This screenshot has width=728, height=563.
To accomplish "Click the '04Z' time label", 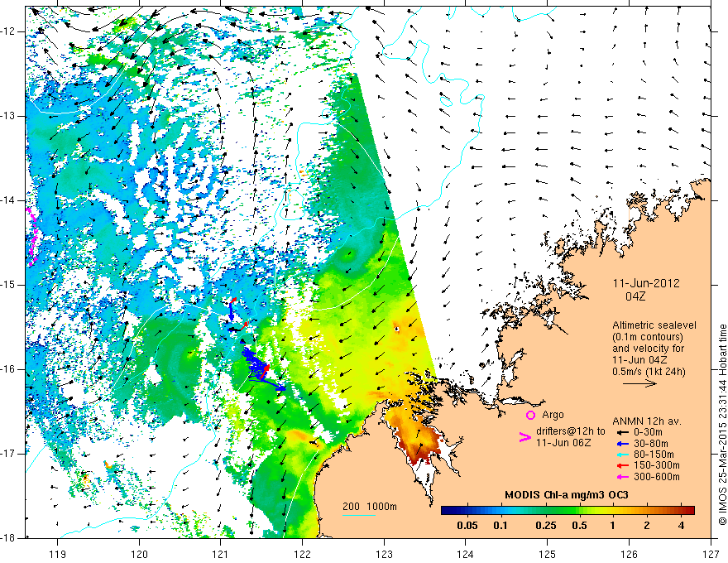I will coord(635,296).
